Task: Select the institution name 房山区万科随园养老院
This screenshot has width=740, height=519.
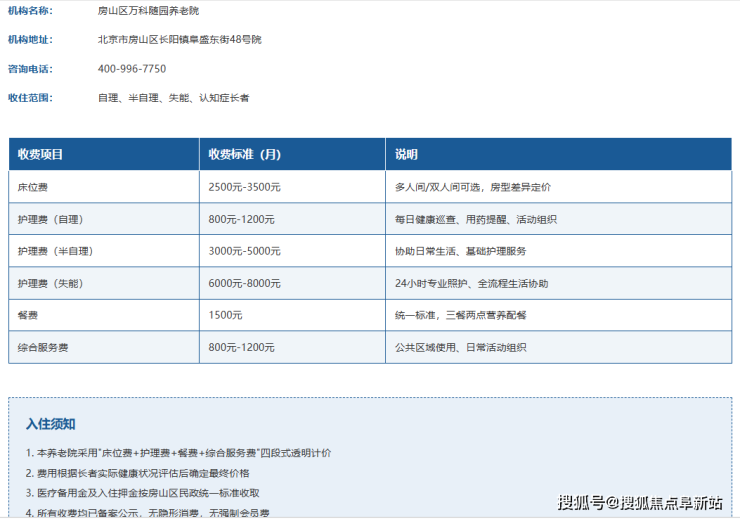Action: (148, 11)
